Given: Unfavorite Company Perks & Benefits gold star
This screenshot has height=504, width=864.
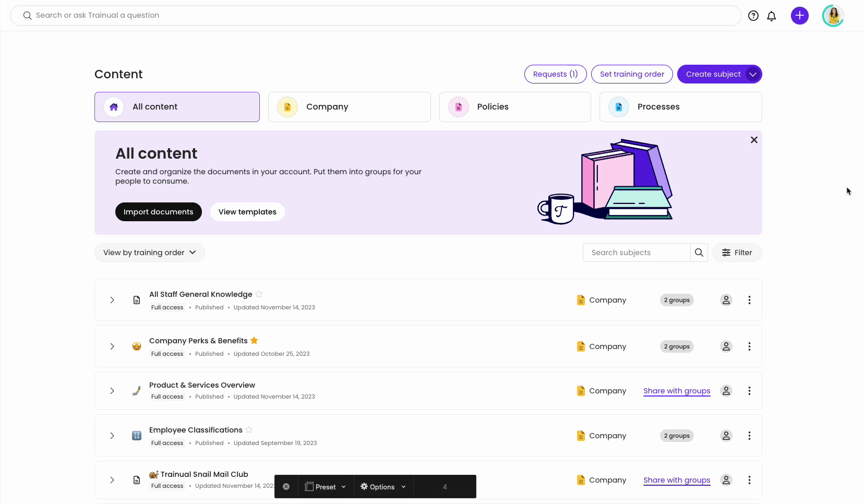Looking at the screenshot, I should (254, 340).
